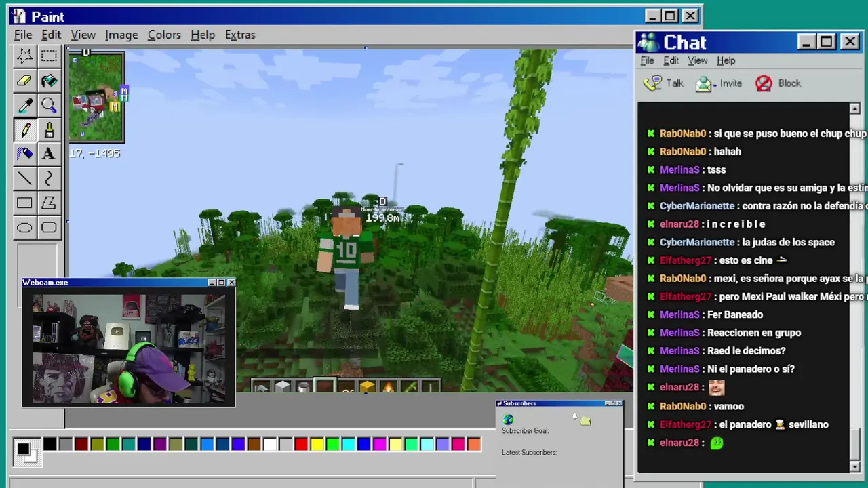Image resolution: width=868 pixels, height=488 pixels.
Task: Pick the black color swatch in palette
Action: [x=50, y=445]
